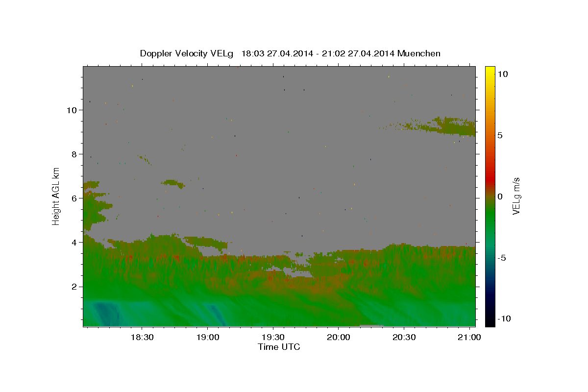Screen dimensions: 588x392
Task: Click the plot title "Doppler Velocity VELg"
Action: pyautogui.click(x=187, y=53)
